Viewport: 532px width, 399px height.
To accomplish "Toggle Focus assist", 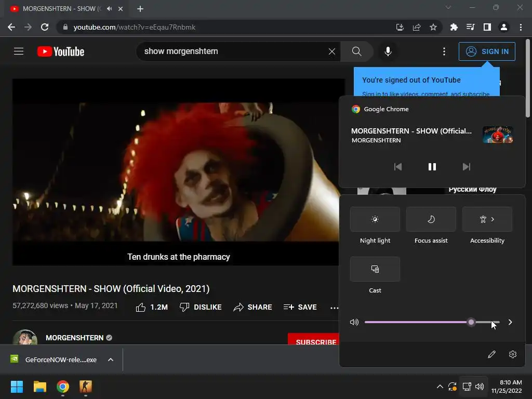I will click(x=431, y=219).
